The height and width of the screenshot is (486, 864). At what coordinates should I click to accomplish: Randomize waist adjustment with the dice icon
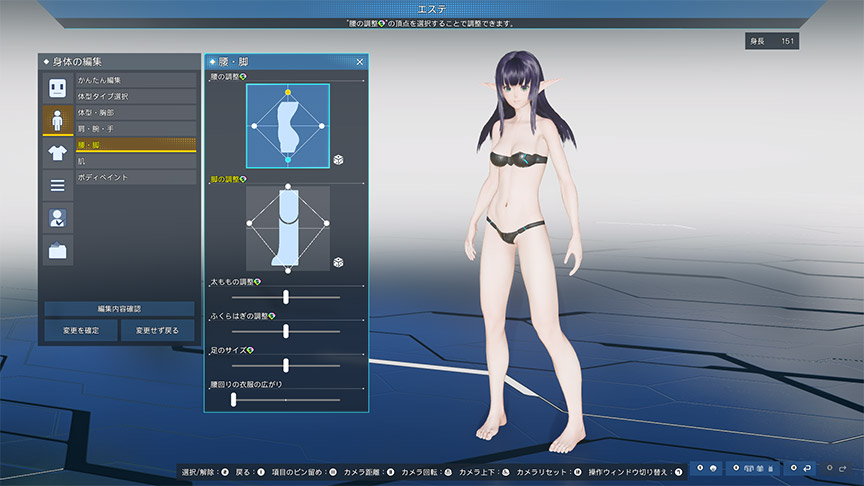[x=339, y=160]
